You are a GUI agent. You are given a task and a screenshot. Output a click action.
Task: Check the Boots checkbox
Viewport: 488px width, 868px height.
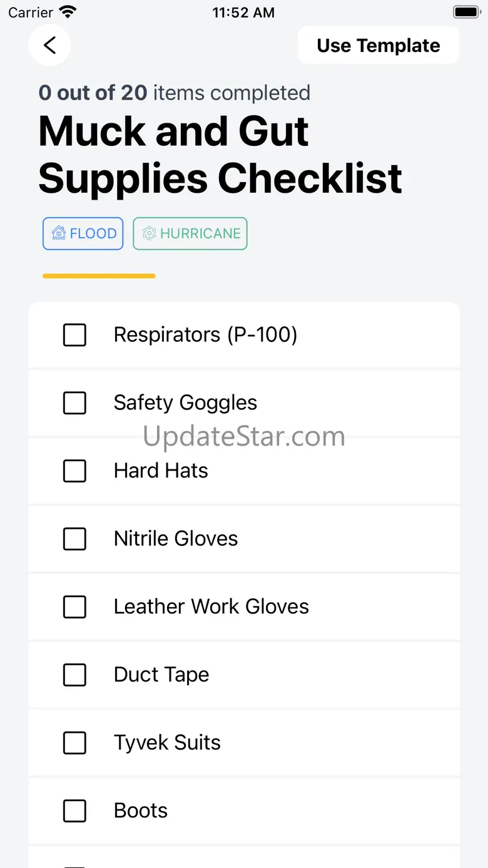pyautogui.click(x=75, y=811)
